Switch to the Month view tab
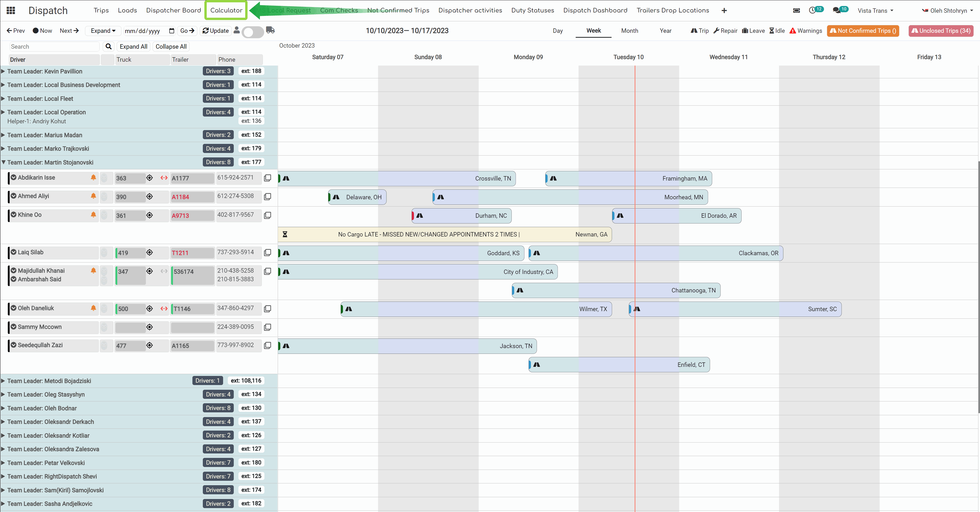Screen dimensions: 980x512 pos(629,31)
